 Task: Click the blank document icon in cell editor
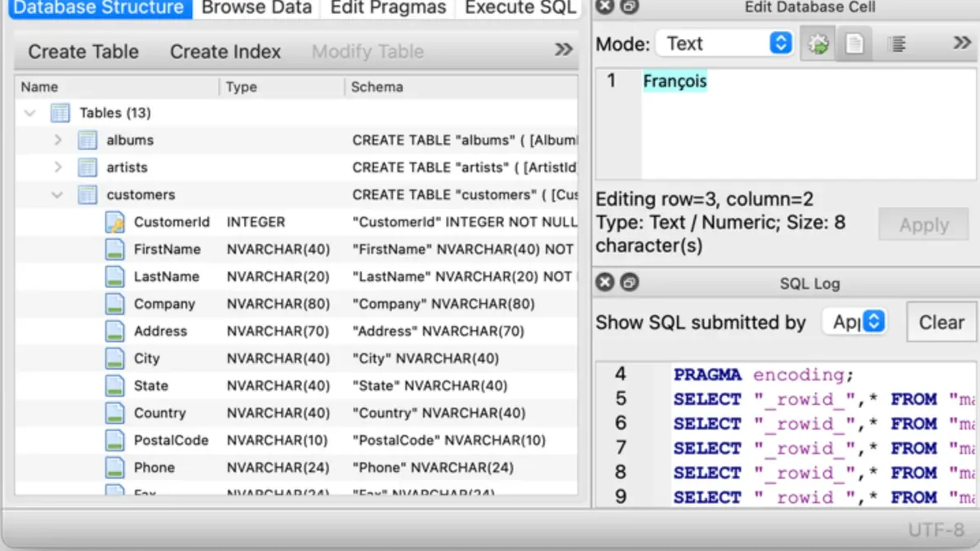click(x=854, y=44)
